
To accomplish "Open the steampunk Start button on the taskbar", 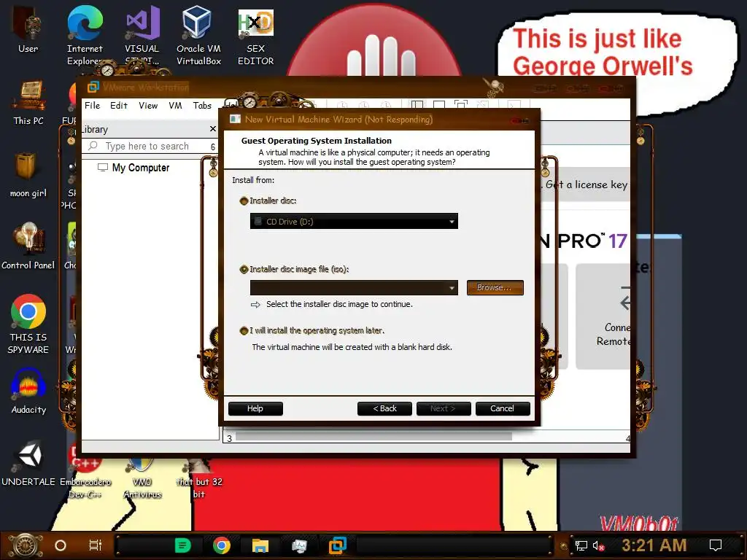I will click(26, 545).
